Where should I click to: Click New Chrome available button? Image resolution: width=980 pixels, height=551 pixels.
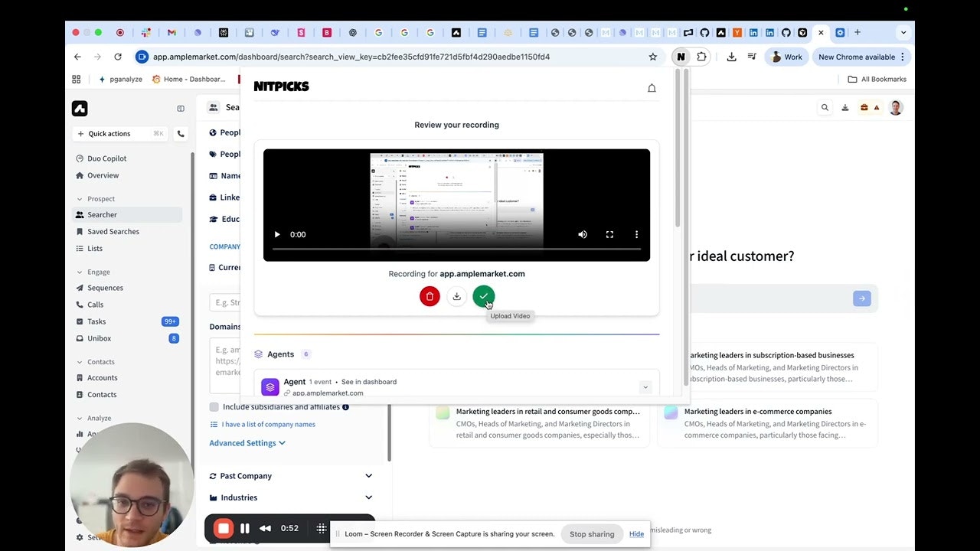click(861, 57)
